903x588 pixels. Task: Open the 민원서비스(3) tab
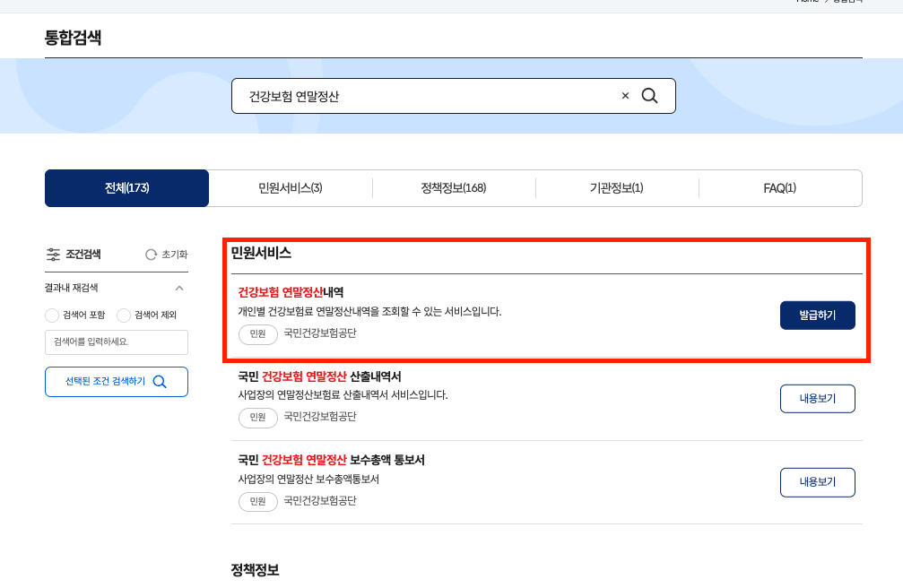[291, 187]
